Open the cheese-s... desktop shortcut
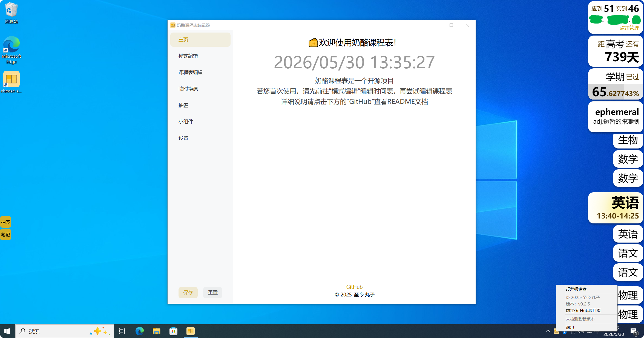The image size is (644, 338). click(x=11, y=82)
